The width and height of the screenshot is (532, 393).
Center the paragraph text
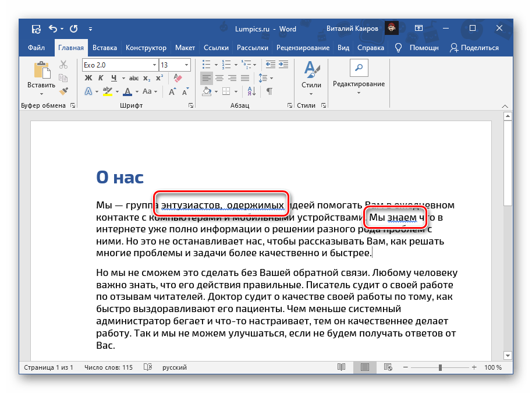pyautogui.click(x=219, y=79)
